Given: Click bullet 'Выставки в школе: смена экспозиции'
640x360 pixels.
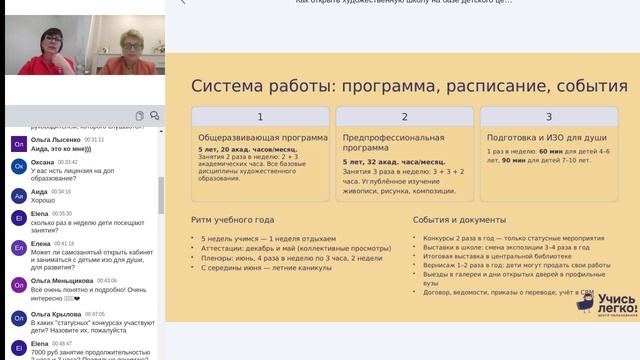Looking at the screenshot, I should coord(506,247).
